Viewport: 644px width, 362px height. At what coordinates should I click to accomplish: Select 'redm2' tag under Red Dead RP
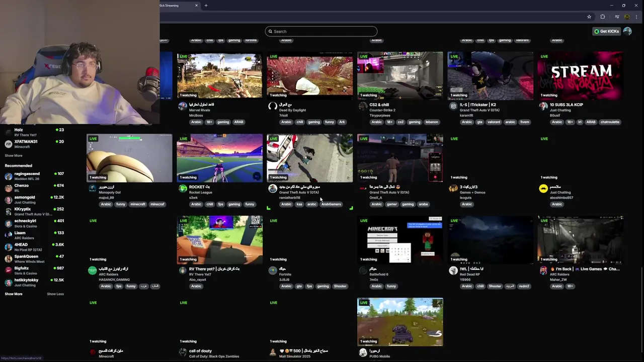coord(524,286)
